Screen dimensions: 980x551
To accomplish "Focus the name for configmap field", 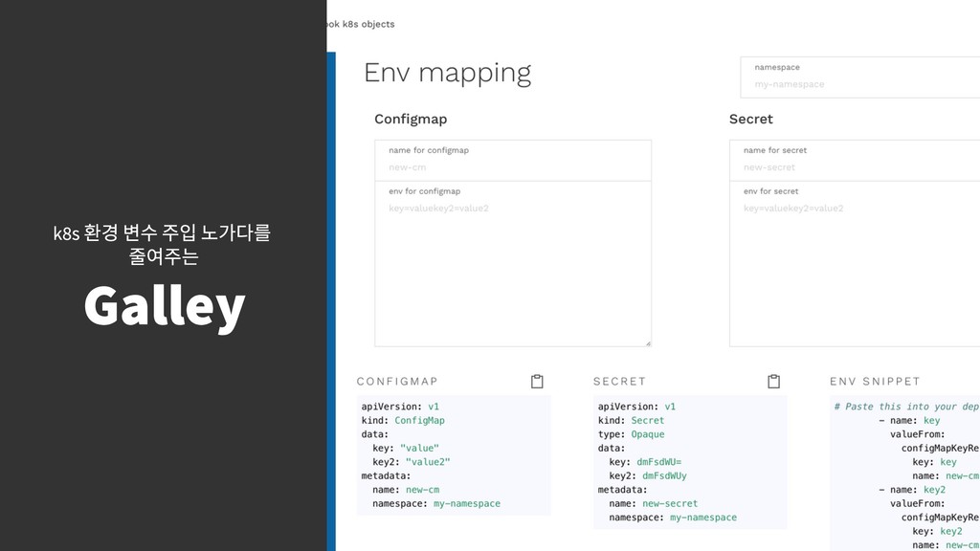I will pyautogui.click(x=513, y=161).
